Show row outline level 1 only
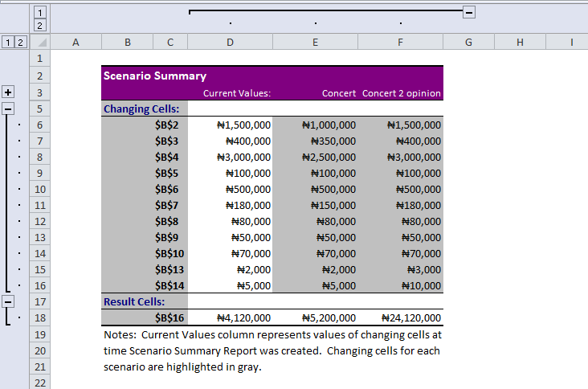The height and width of the screenshot is (389, 588). (7, 42)
